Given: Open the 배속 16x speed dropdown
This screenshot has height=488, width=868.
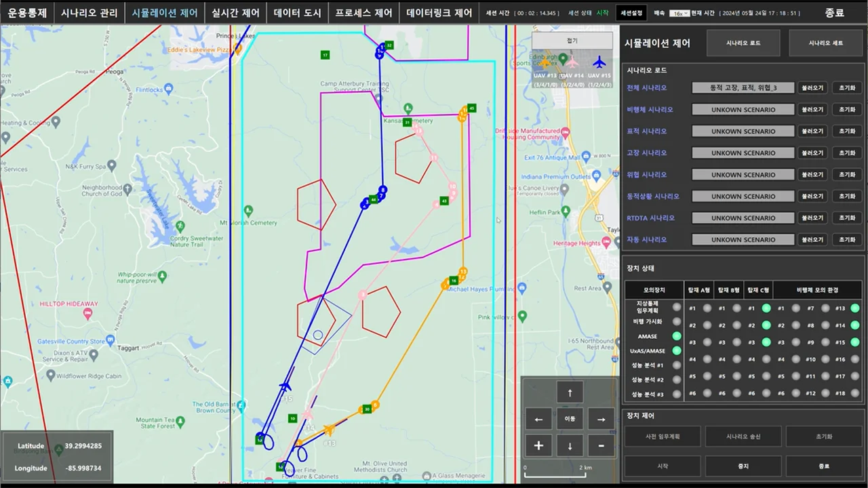Looking at the screenshot, I should tap(679, 14).
